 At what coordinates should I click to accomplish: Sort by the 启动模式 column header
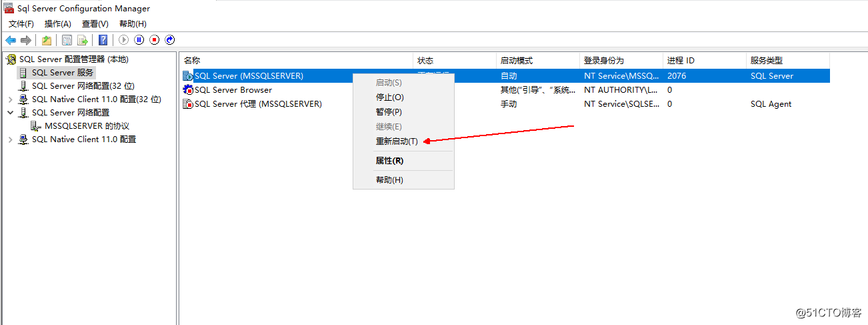(538, 61)
